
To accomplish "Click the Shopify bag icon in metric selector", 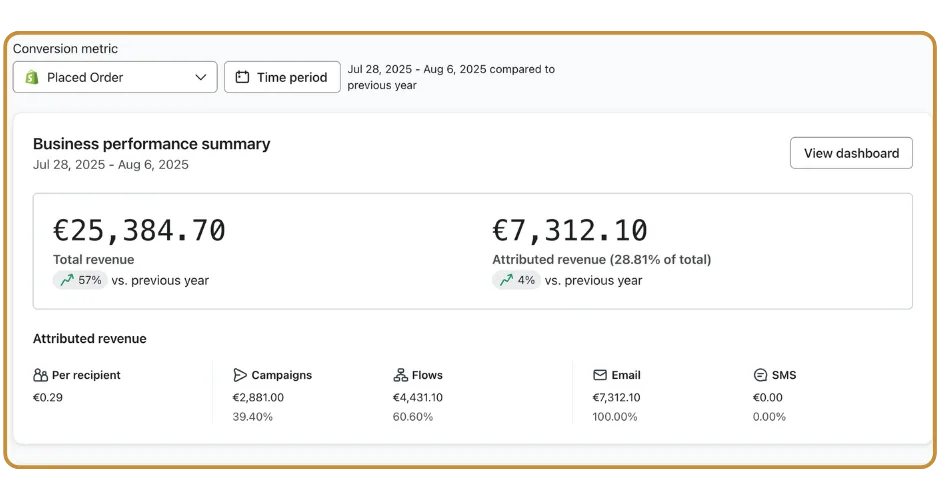I will point(32,77).
